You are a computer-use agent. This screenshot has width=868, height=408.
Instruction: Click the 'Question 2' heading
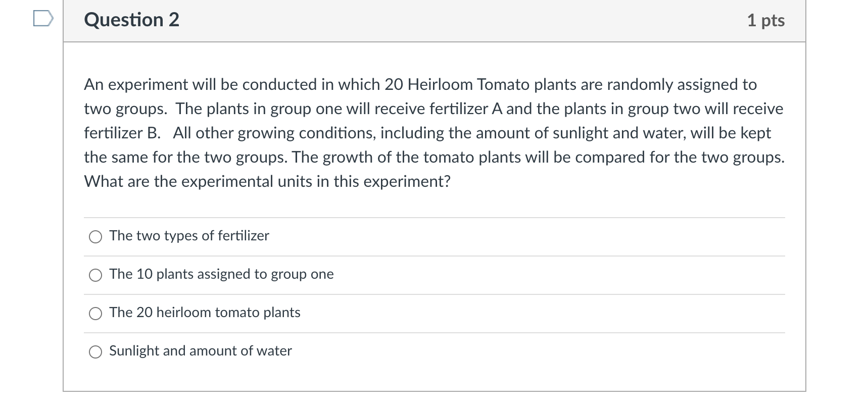pyautogui.click(x=132, y=20)
